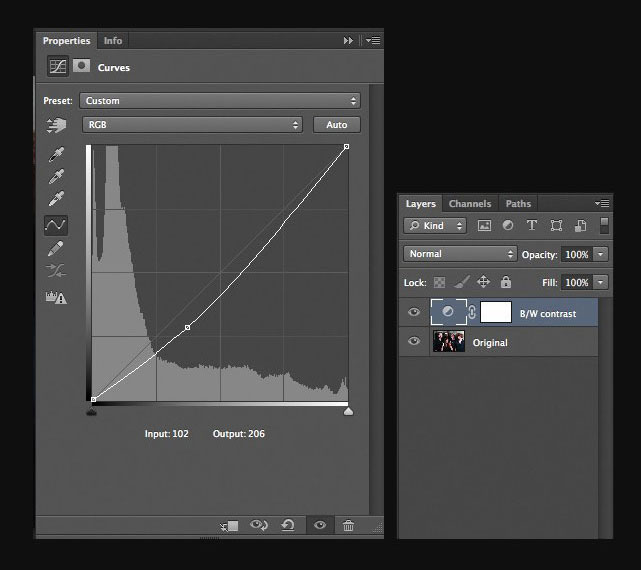Open the Kind filter dropdown
This screenshot has width=641, height=570.
435,226
